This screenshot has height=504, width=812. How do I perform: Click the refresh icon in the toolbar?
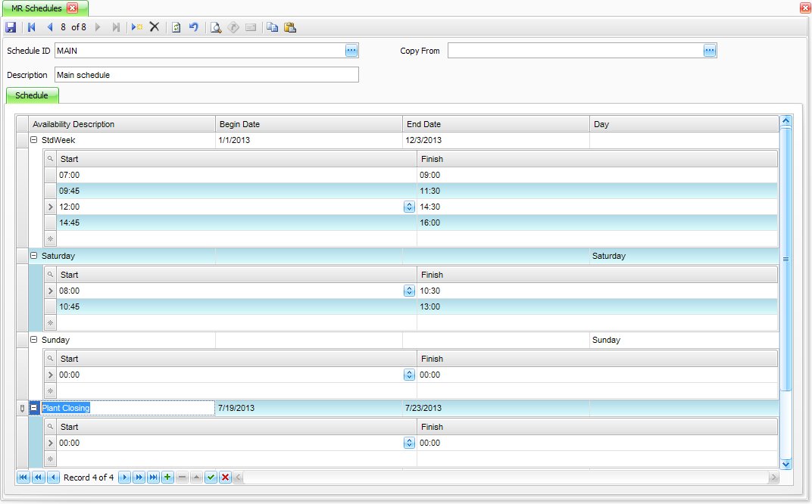pos(176,27)
